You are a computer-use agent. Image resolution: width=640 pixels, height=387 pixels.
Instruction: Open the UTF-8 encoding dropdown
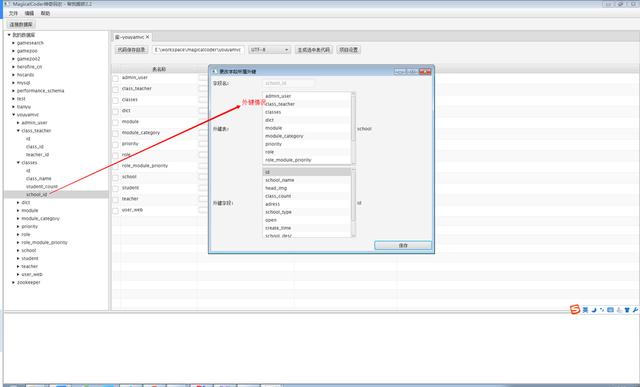269,50
